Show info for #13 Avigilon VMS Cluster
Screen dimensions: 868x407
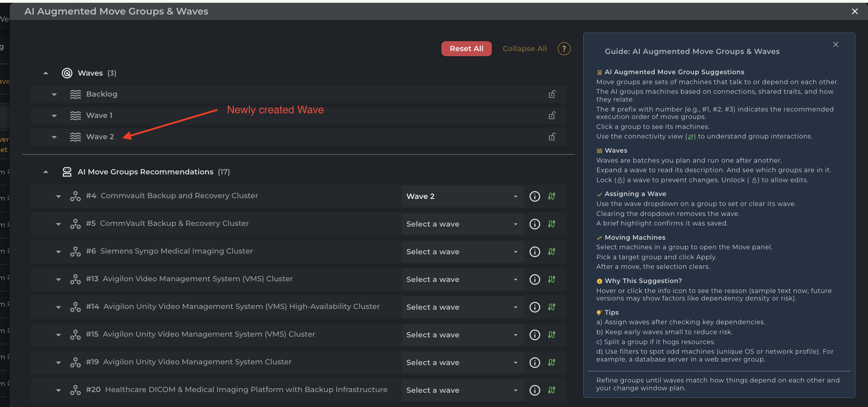[x=534, y=280]
